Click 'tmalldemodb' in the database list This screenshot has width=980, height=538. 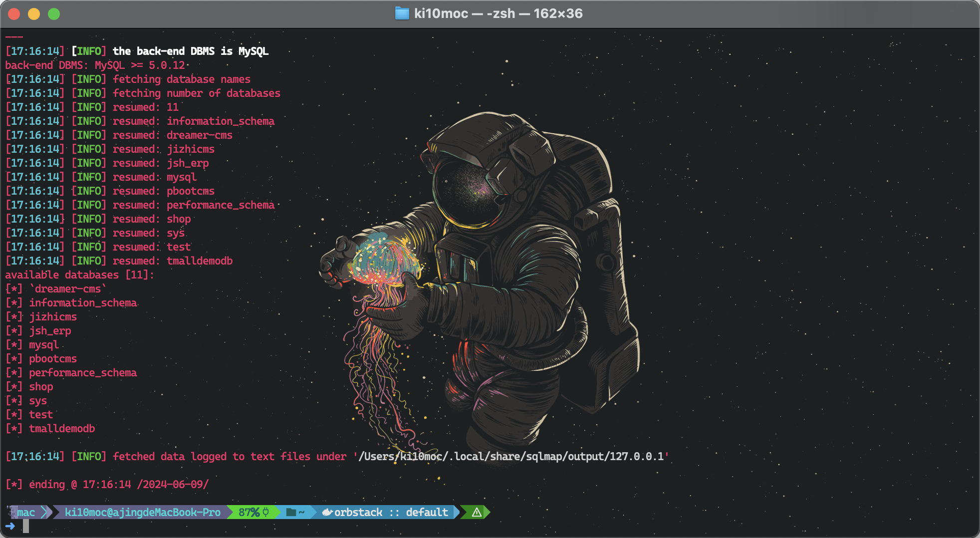[62, 429]
